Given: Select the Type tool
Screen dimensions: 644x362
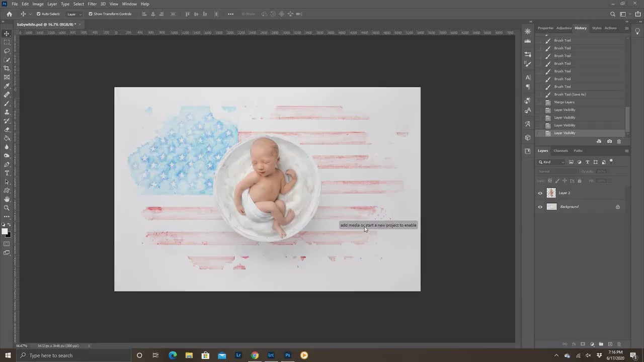Looking at the screenshot, I should [7, 173].
